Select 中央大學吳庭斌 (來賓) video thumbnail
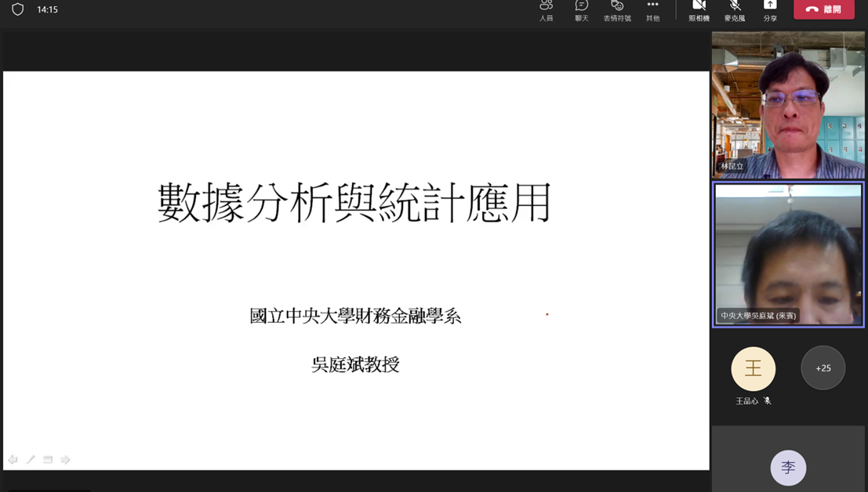The image size is (868, 492). [788, 255]
